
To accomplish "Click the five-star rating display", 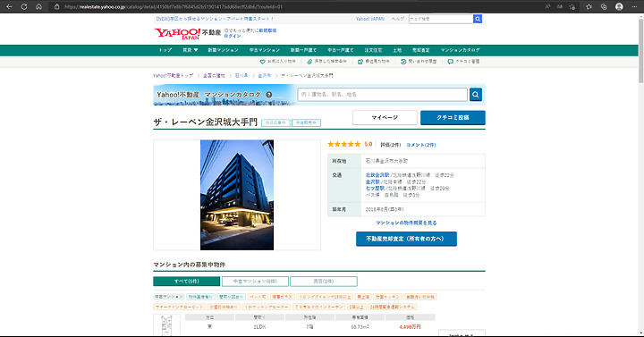I will pos(343,144).
